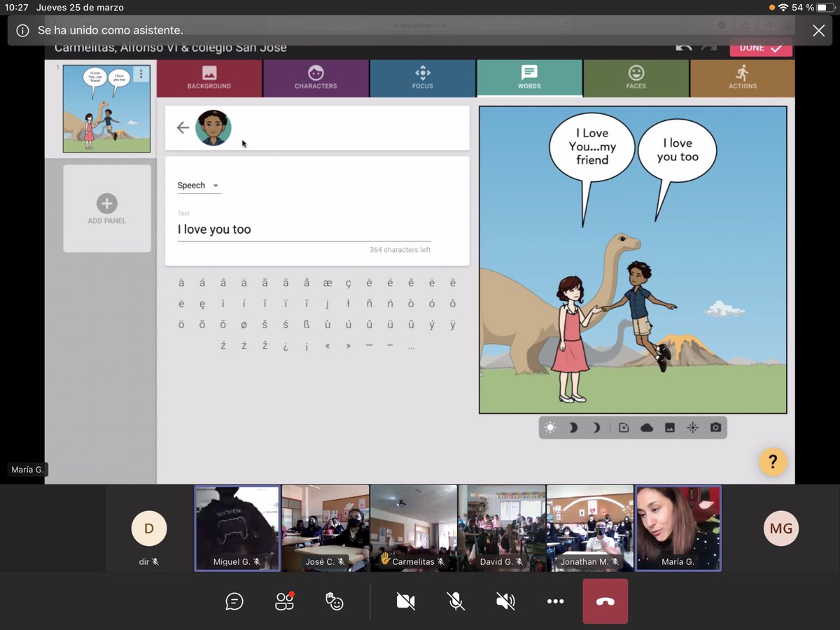Click the camera icon in scene toolbar
Viewport: 840px width, 630px height.
click(715, 428)
